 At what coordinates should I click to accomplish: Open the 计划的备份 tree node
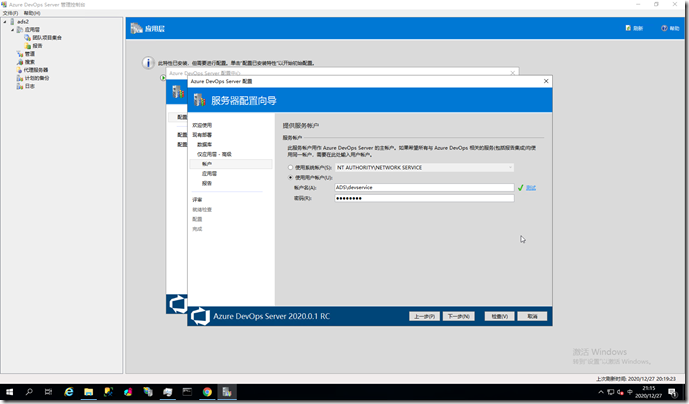pos(37,78)
